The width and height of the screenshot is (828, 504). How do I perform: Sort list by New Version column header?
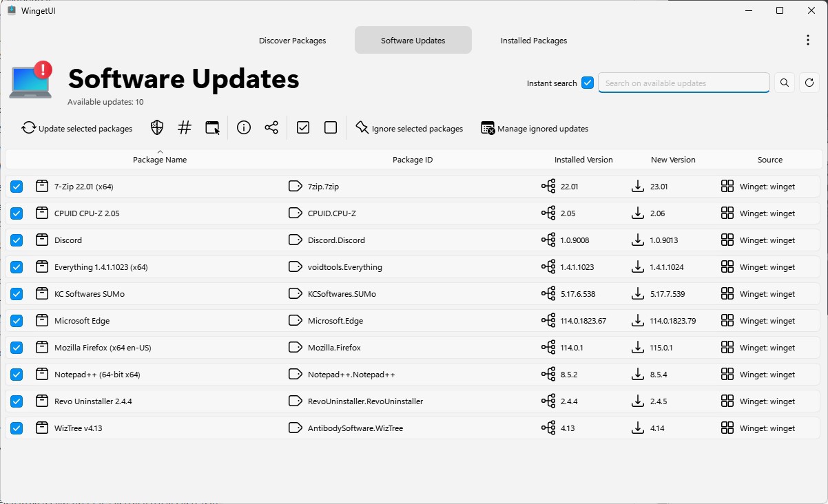pyautogui.click(x=673, y=160)
